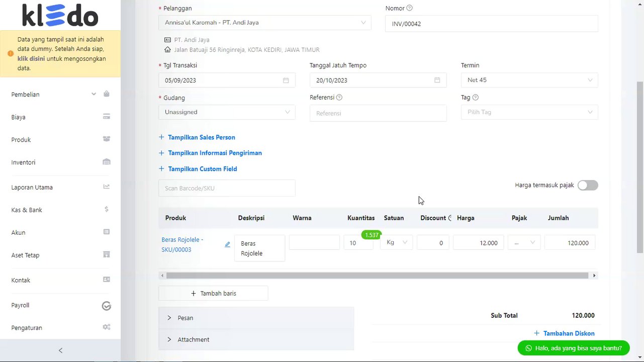Viewport: 644px width, 362px height.
Task: Click the help icon next to Nomor
Action: pos(409,8)
